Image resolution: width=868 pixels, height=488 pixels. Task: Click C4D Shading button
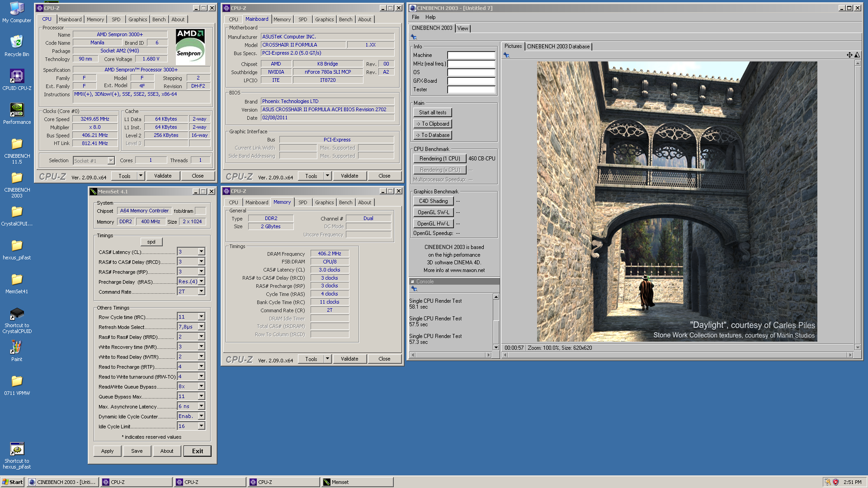coord(433,201)
